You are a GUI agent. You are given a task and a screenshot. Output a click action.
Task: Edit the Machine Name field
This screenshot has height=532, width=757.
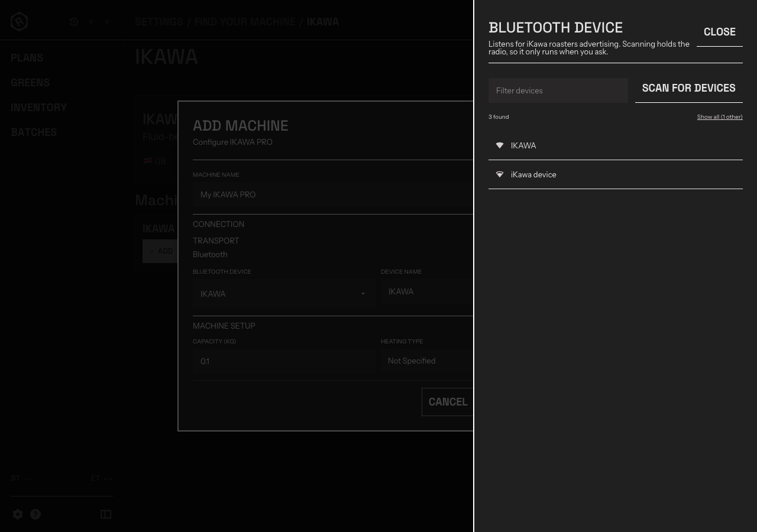point(333,194)
